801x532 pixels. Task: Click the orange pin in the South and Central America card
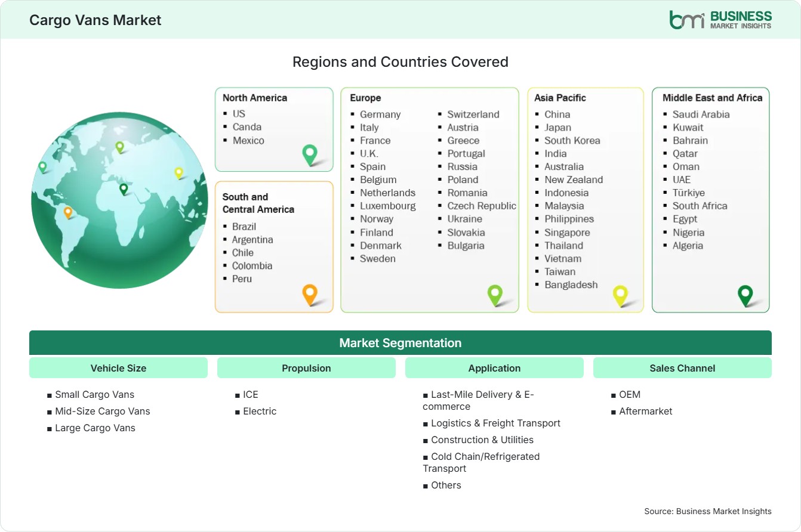[310, 295]
